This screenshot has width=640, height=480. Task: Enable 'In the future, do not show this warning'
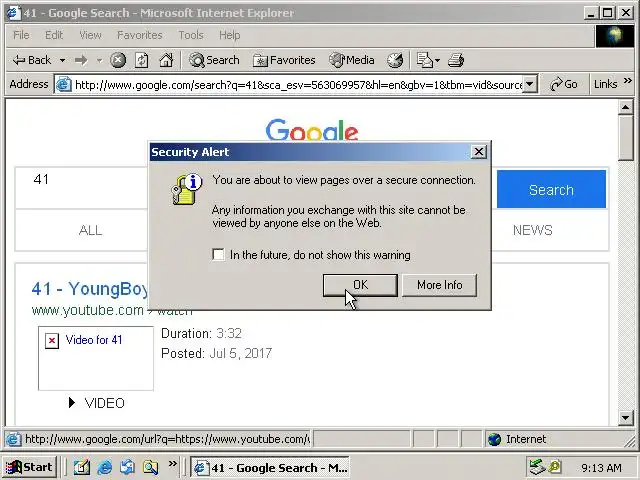coord(218,255)
